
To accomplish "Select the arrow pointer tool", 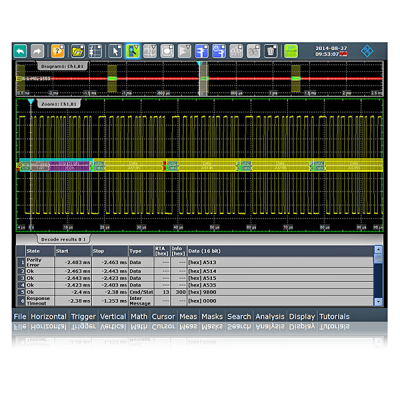I will pos(115,51).
